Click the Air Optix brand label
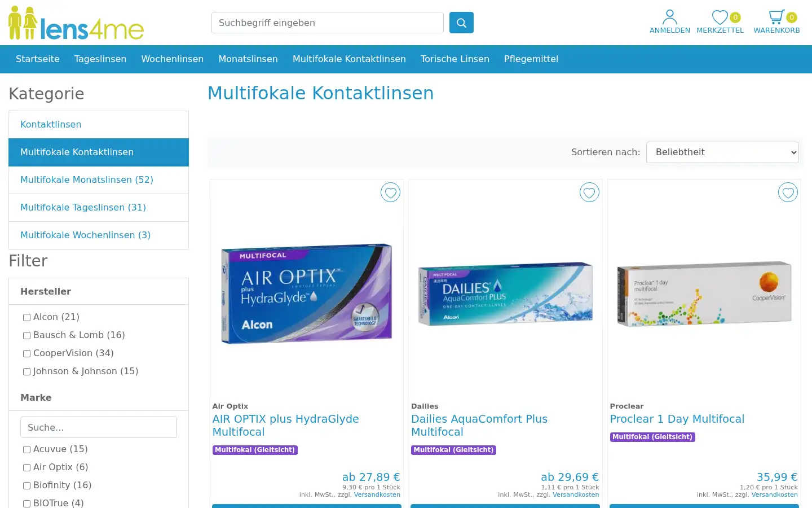This screenshot has width=812, height=508. pyautogui.click(x=230, y=406)
